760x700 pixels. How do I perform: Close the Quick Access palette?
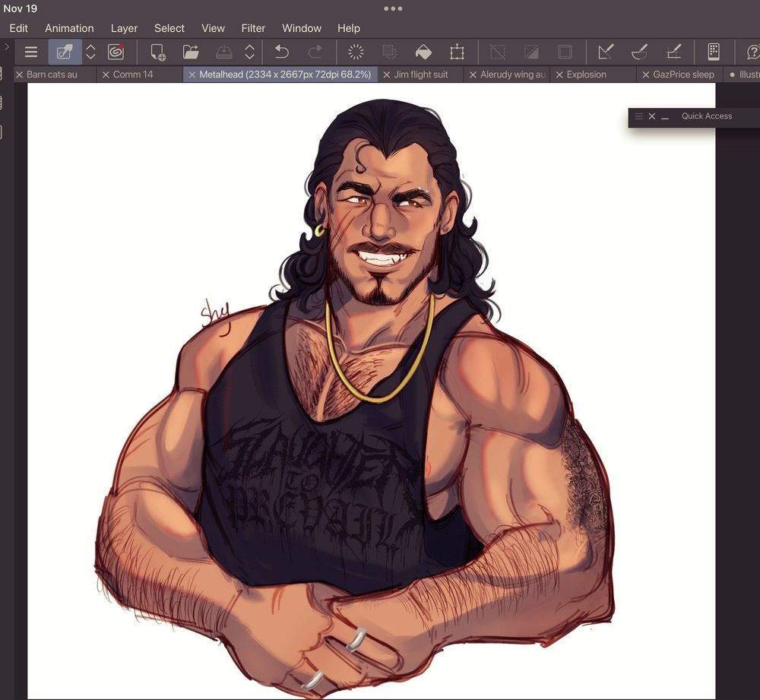(652, 116)
